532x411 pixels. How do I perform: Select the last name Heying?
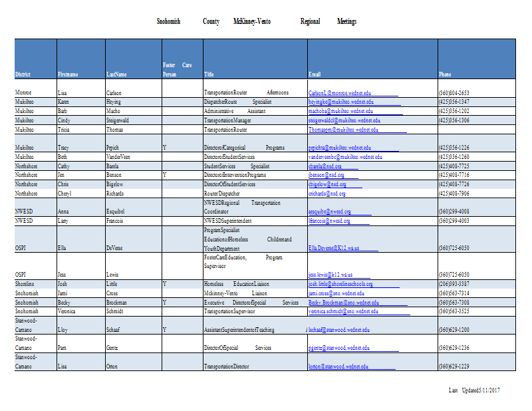coord(113,102)
